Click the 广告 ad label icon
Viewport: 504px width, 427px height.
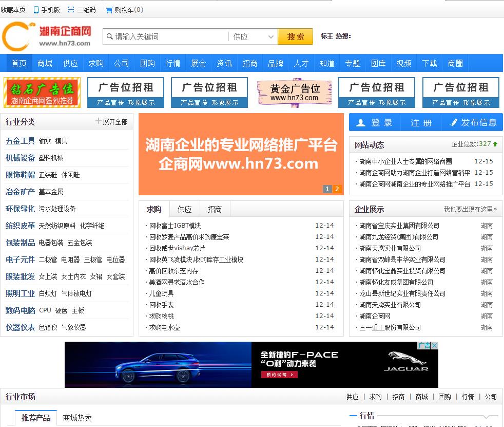[x=424, y=345]
